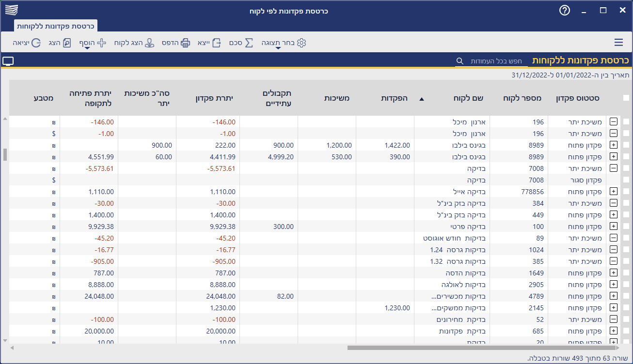Check the row checkbox for customer 778856

tap(626, 191)
